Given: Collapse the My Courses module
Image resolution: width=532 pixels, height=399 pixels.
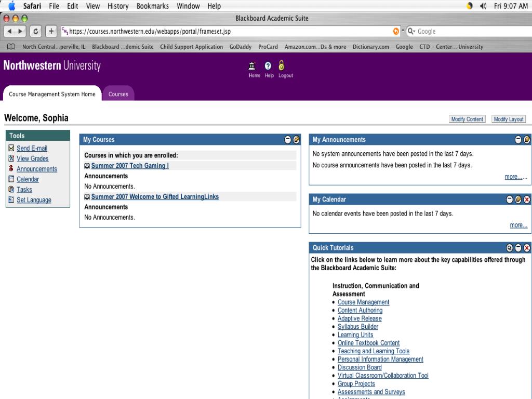Looking at the screenshot, I should (x=288, y=139).
